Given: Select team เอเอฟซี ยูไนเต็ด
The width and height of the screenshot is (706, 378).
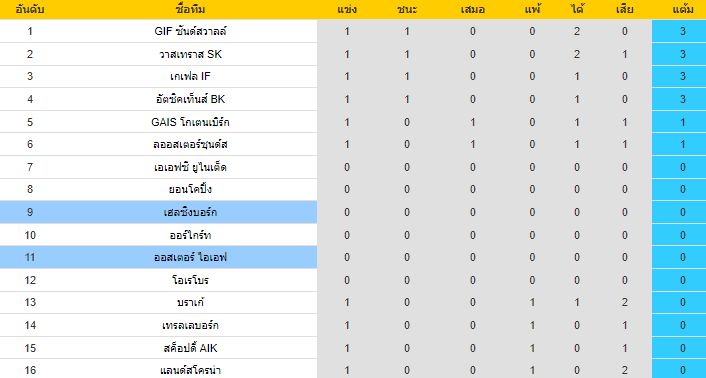Looking at the screenshot, I should 190,167.
